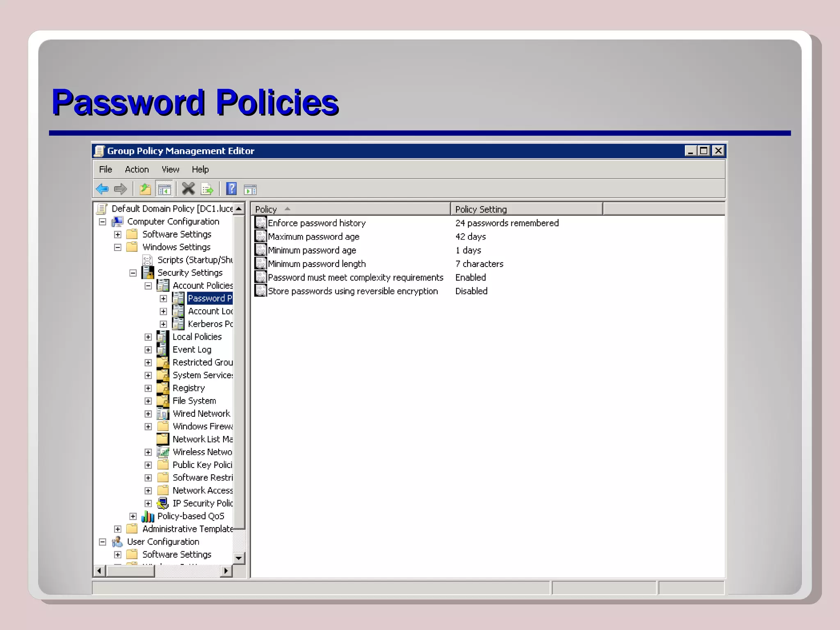This screenshot has height=630, width=840.
Task: Select the Account Lockout Policy tree item
Action: [210, 311]
